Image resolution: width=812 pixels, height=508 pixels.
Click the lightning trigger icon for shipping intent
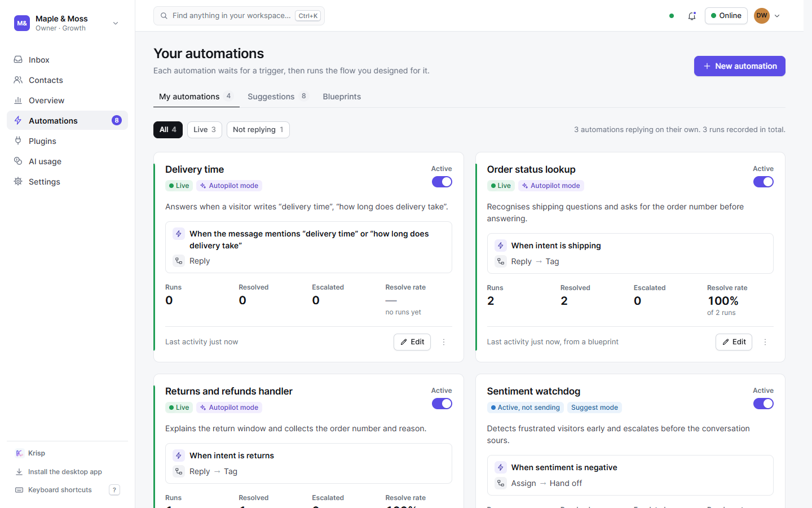(x=501, y=246)
